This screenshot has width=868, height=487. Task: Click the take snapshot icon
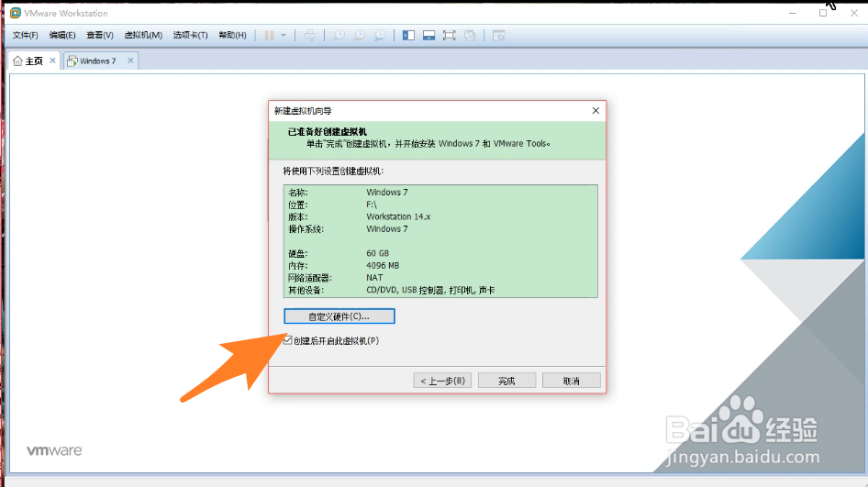pos(339,36)
